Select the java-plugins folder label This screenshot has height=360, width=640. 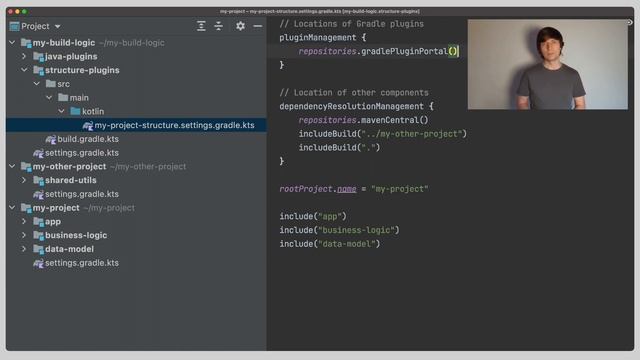pyautogui.click(x=71, y=57)
